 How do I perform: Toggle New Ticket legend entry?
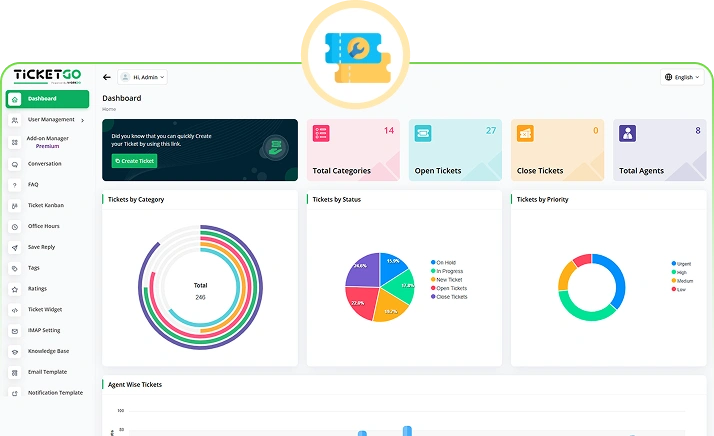(446, 280)
